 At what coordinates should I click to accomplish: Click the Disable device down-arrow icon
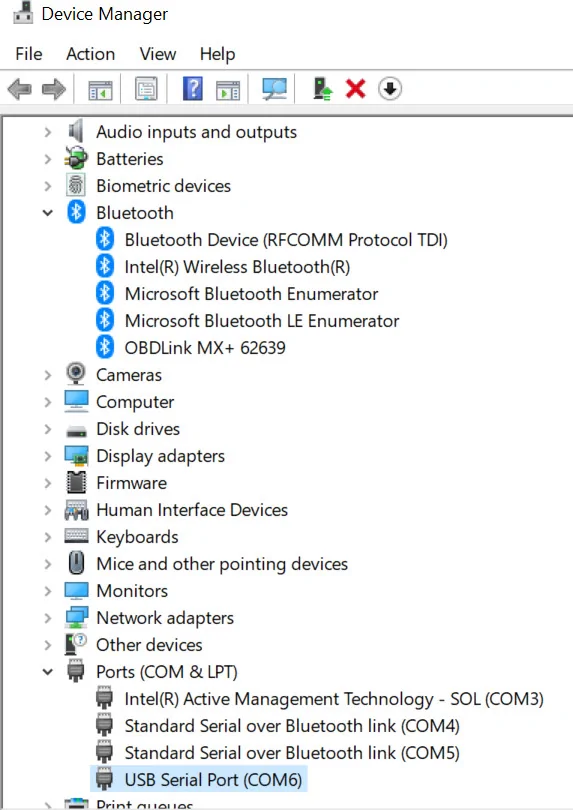pos(390,89)
